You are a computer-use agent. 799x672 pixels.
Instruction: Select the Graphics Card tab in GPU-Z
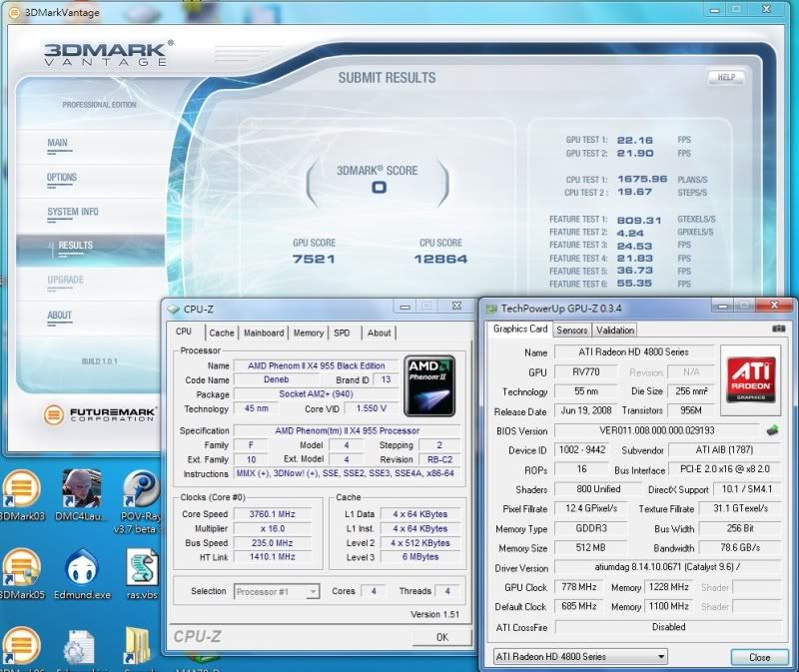pos(520,330)
